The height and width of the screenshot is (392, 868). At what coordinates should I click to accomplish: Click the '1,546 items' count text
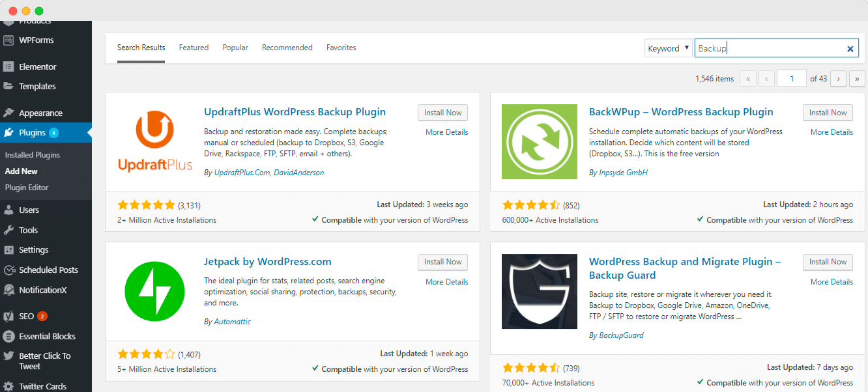pyautogui.click(x=714, y=79)
